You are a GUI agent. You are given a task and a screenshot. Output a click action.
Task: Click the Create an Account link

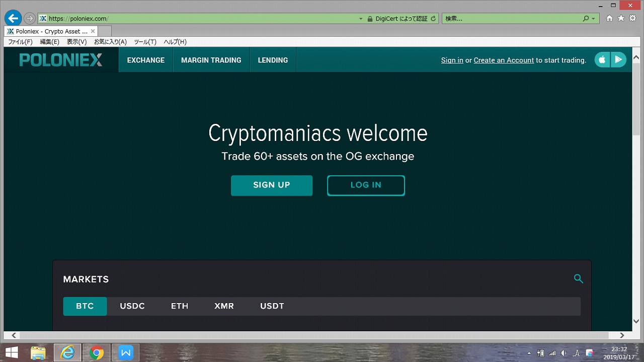504,60
